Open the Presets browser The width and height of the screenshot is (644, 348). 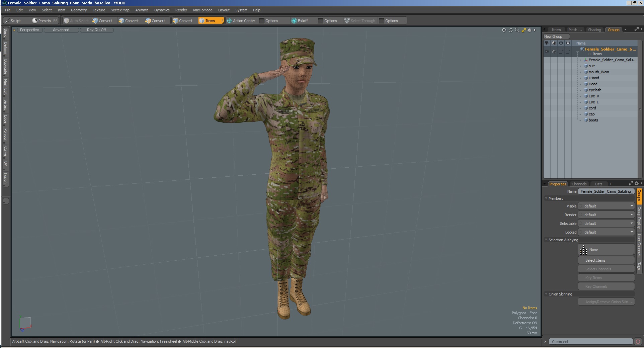pos(45,21)
